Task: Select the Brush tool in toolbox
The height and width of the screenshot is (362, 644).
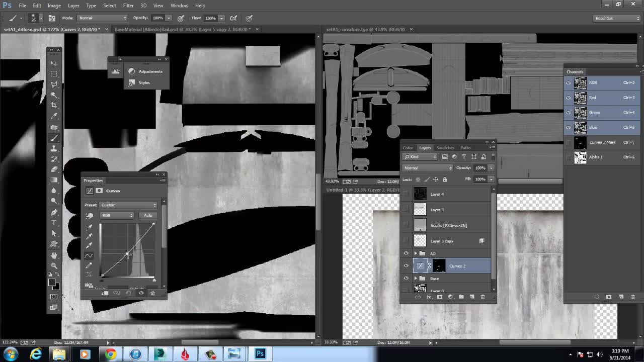Action: click(54, 138)
